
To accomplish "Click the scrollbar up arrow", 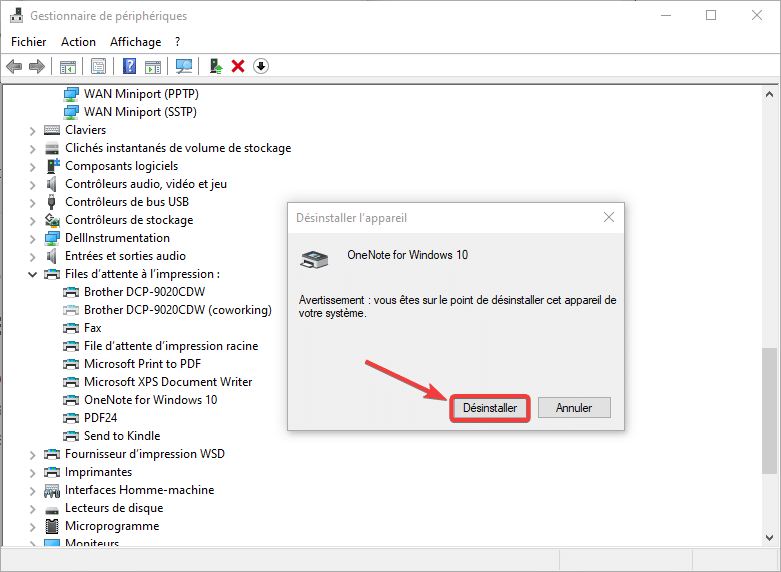I will point(769,94).
